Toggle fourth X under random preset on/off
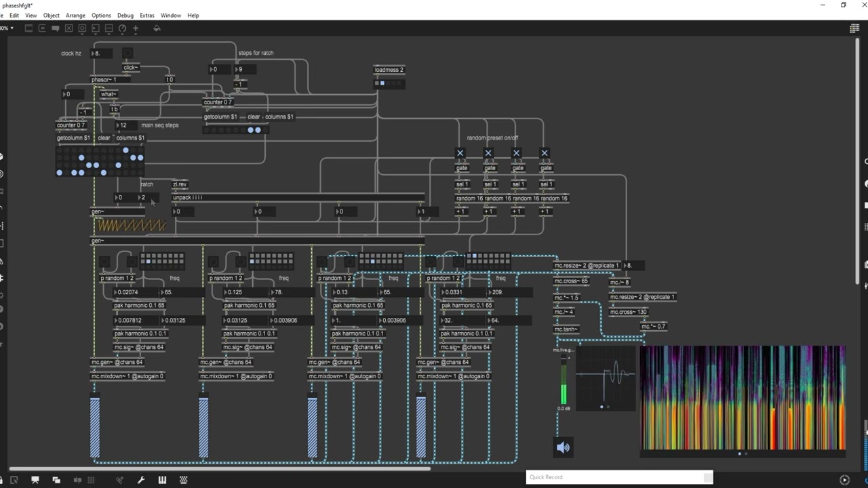The image size is (868, 488). coord(544,153)
